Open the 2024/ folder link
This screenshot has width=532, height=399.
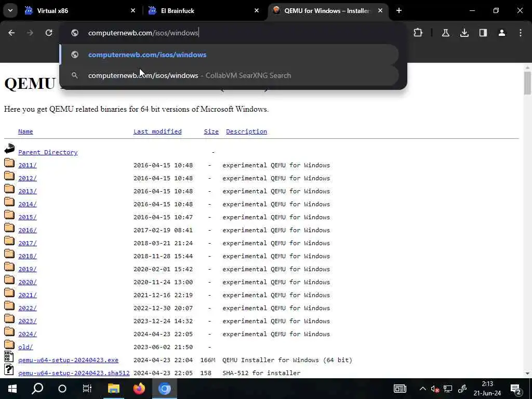28,334
